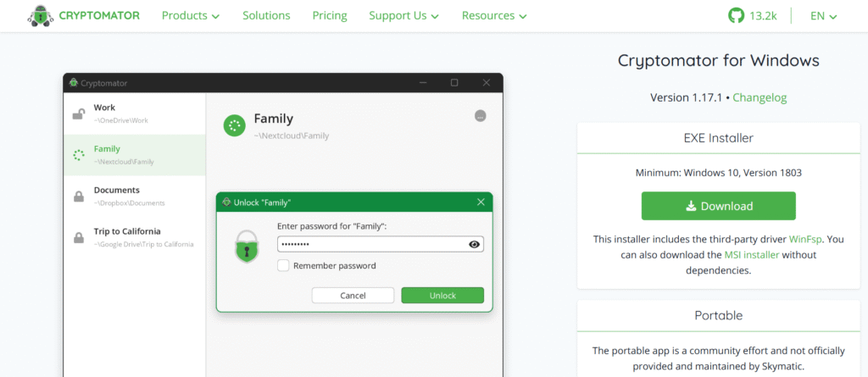The height and width of the screenshot is (377, 868).
Task: Click the lock icon beside Documents
Action: [x=79, y=196]
